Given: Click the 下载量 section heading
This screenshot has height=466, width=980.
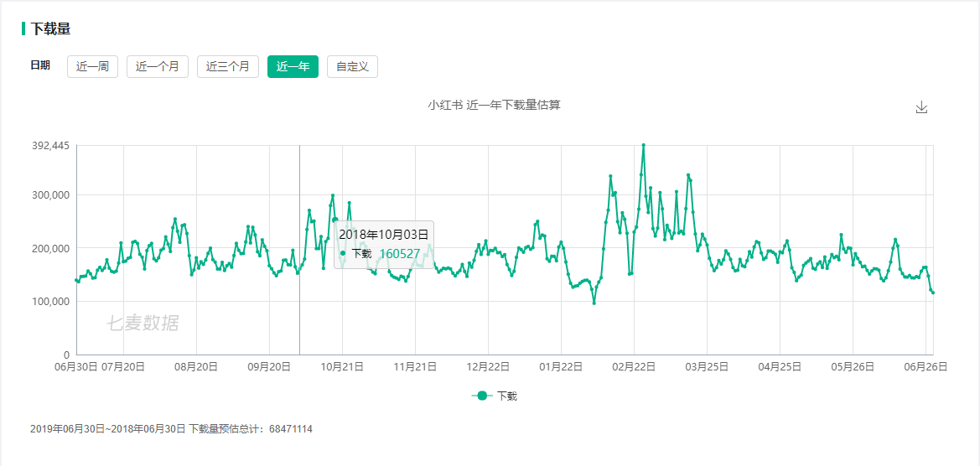Looking at the screenshot, I should (x=50, y=28).
